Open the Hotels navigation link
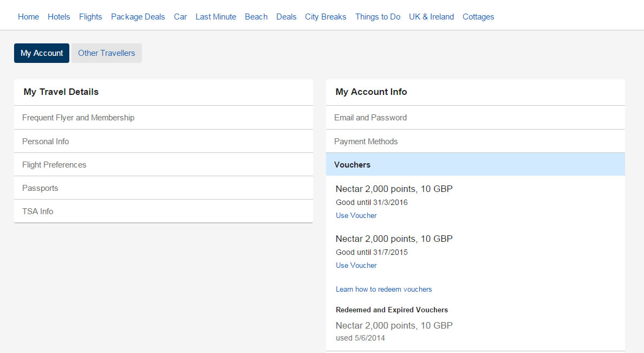The width and height of the screenshot is (644, 353). pyautogui.click(x=58, y=17)
